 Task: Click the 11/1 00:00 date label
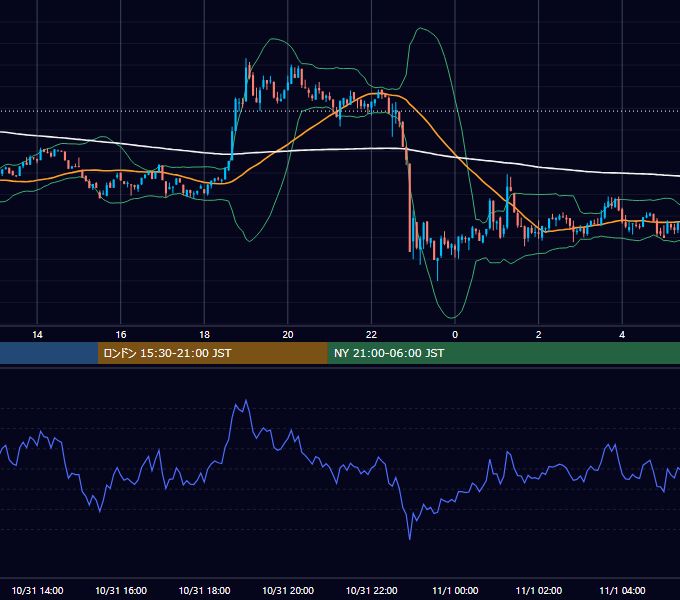pos(455,590)
